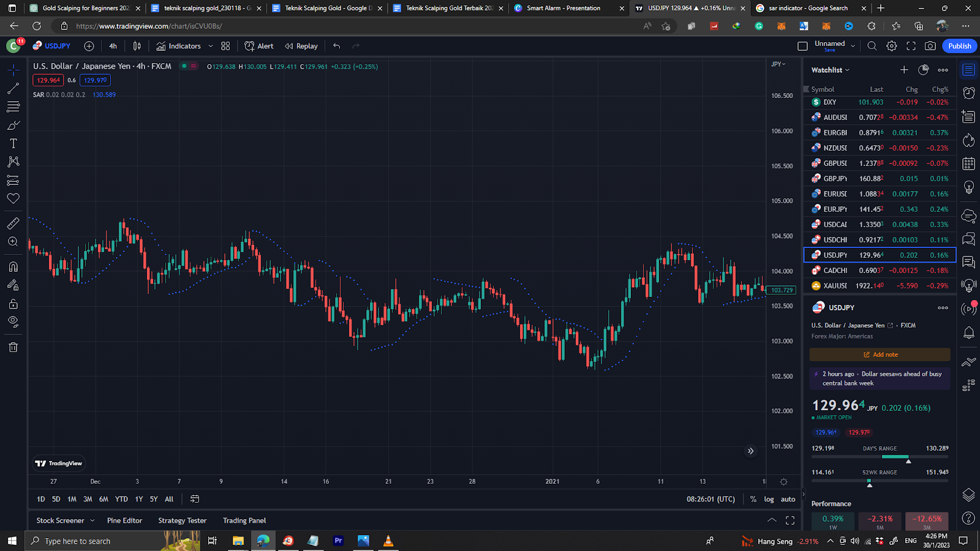Open the heart icons menu
The width and height of the screenshot is (980, 551).
[x=13, y=198]
